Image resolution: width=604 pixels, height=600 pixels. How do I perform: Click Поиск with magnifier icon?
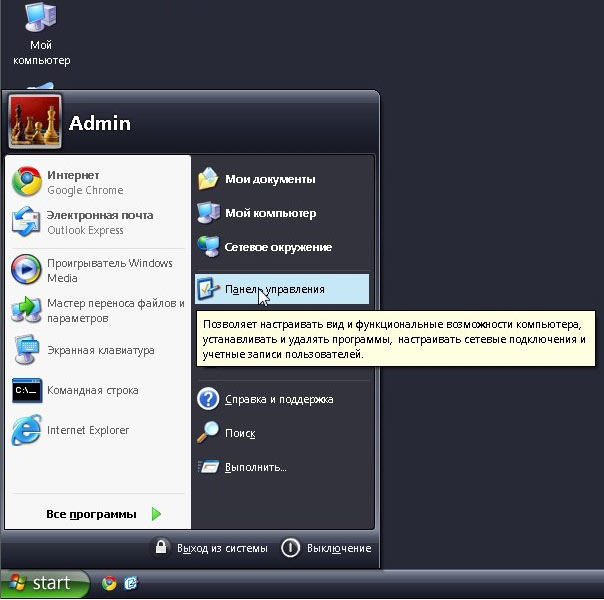(x=239, y=433)
